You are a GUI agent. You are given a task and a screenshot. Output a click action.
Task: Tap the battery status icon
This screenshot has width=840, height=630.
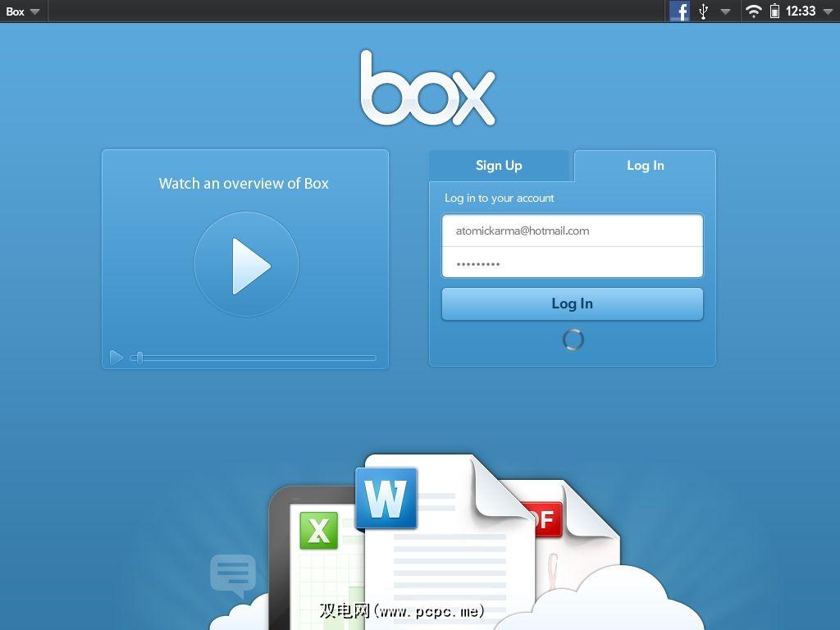coord(774,11)
